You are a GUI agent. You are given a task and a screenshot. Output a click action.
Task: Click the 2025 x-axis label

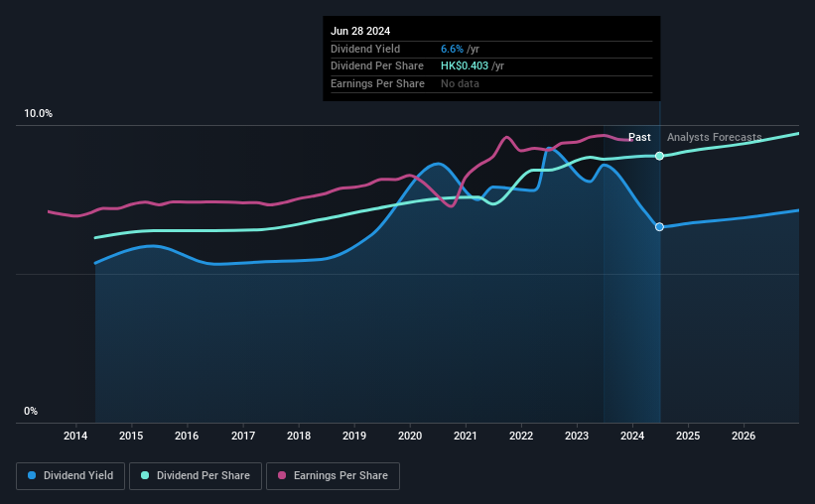pos(688,436)
